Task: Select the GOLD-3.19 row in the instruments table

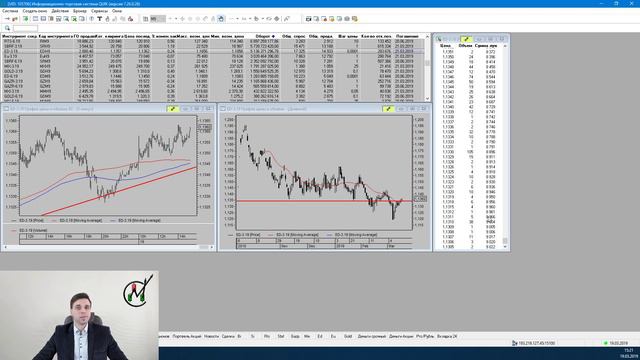Action: (213, 71)
